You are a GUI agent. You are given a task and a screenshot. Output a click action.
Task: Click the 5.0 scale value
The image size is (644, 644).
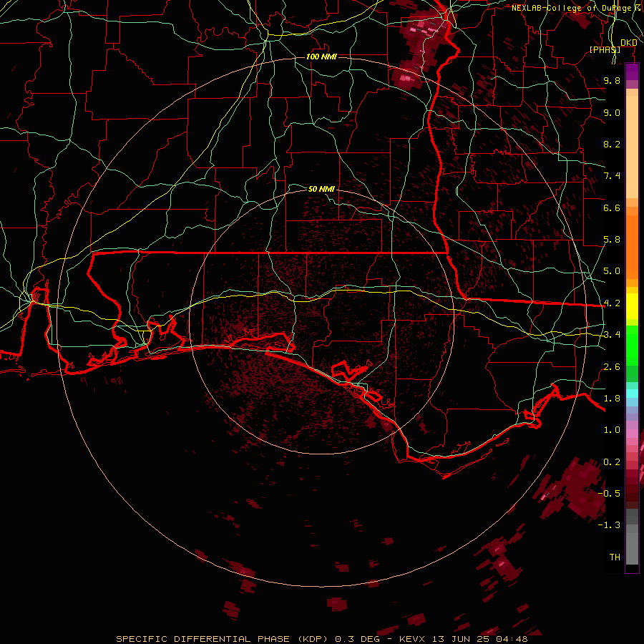pos(612,271)
